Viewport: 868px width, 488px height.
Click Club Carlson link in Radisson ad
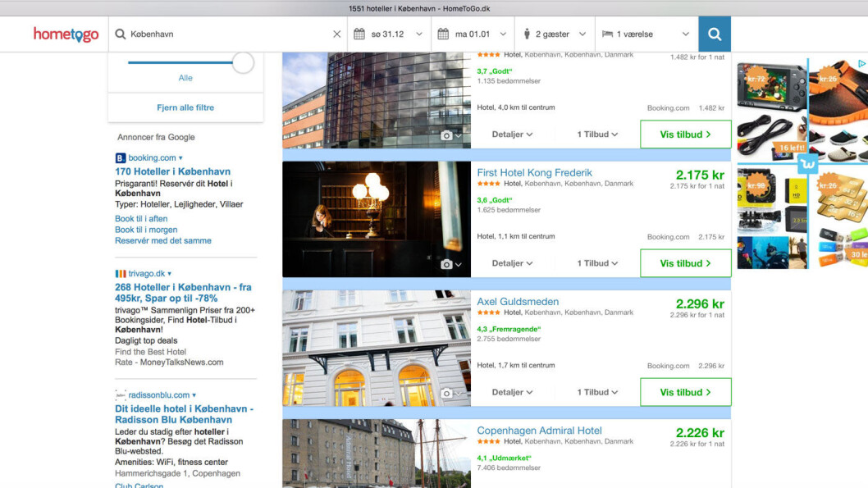coord(139,486)
